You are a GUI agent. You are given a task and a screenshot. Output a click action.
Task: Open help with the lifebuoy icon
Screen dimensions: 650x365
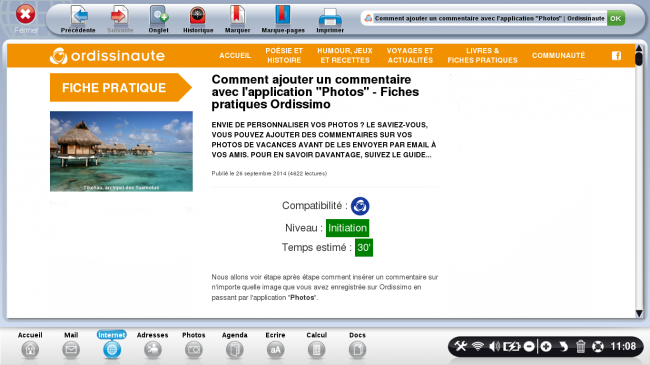click(x=598, y=346)
